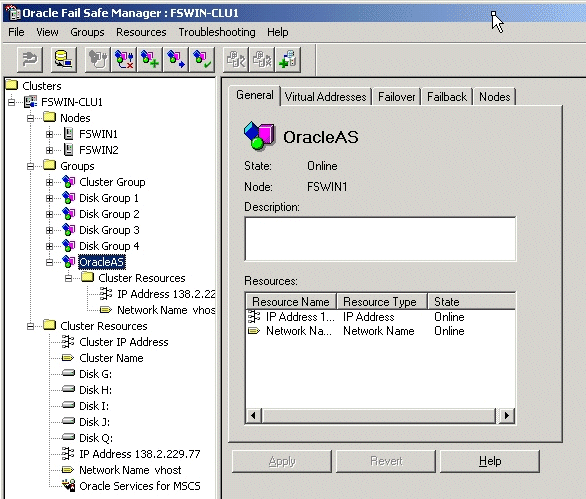Switch to the Nodes tab

pyautogui.click(x=494, y=97)
